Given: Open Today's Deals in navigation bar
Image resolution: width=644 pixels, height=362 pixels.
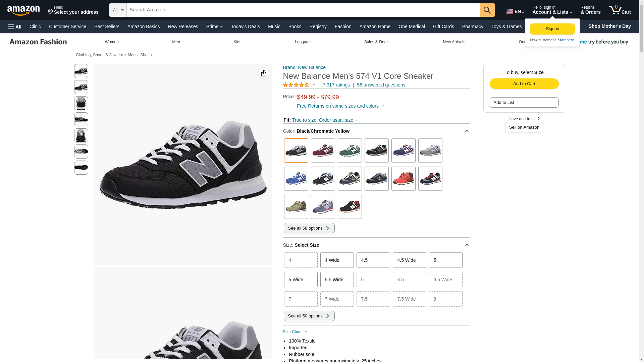Looking at the screenshot, I should 245,26.
